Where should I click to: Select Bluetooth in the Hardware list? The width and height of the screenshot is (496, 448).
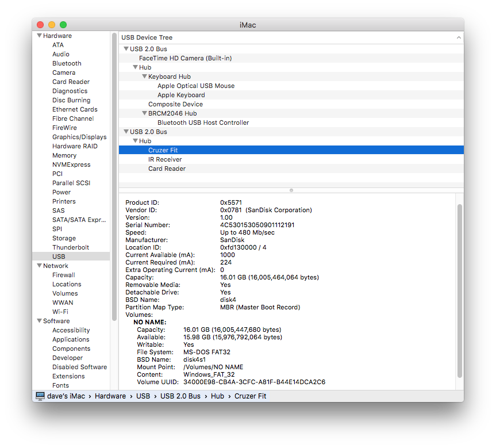[67, 63]
